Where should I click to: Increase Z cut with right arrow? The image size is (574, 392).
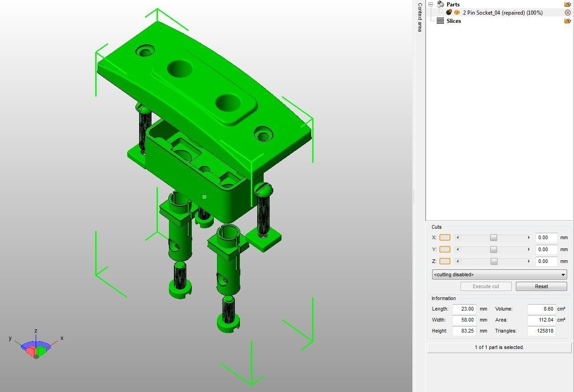(x=529, y=261)
